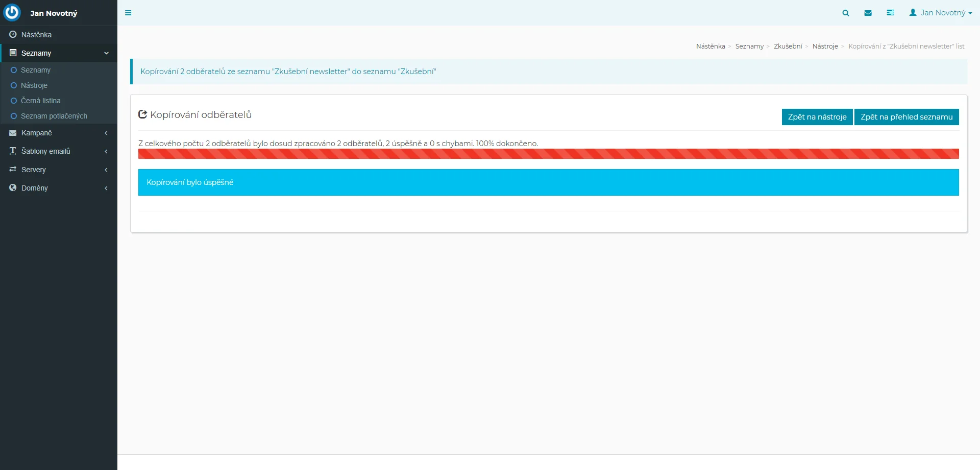Select Nástroje in the sidebar submenu
This screenshot has height=470, width=980.
(34, 85)
